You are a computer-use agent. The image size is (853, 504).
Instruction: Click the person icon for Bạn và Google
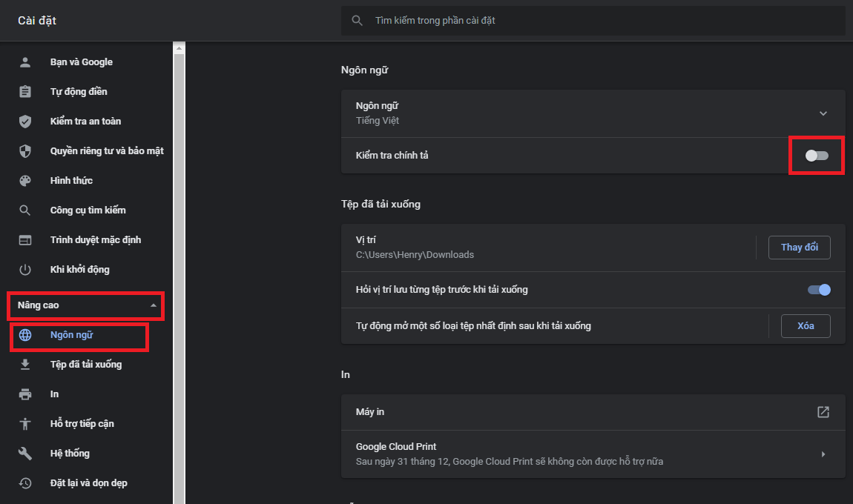pos(25,62)
